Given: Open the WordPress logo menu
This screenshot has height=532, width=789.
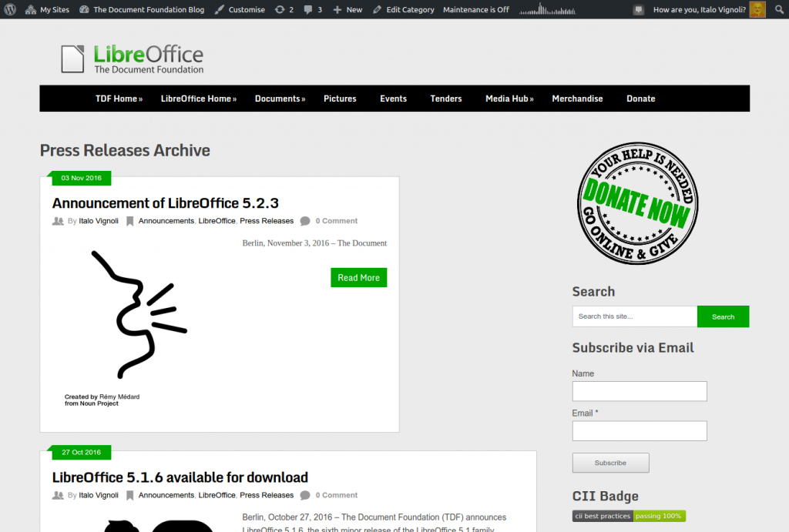Looking at the screenshot, I should 8,9.
